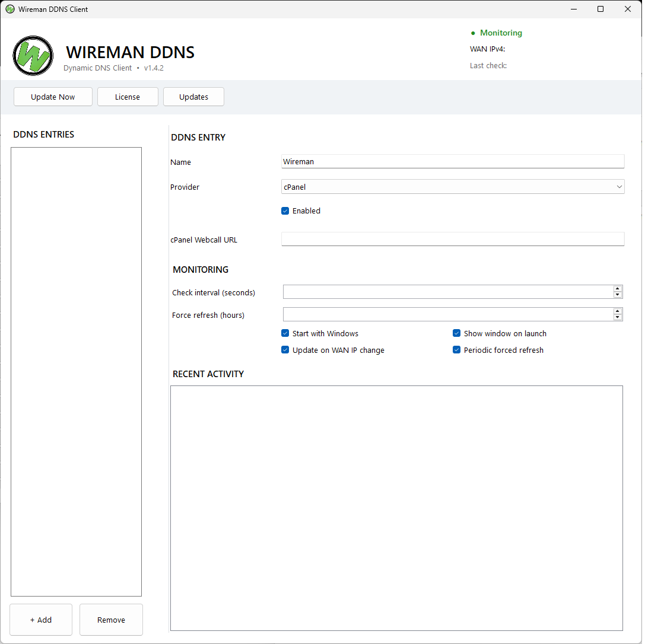Image resolution: width=645 pixels, height=644 pixels.
Task: Open the License dialog
Action: click(128, 97)
